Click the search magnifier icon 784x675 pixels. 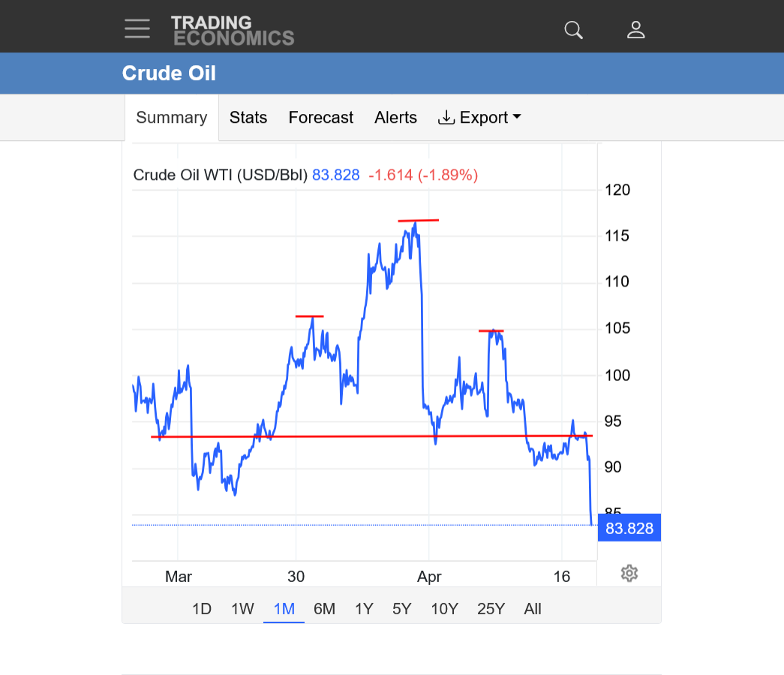[x=573, y=30]
